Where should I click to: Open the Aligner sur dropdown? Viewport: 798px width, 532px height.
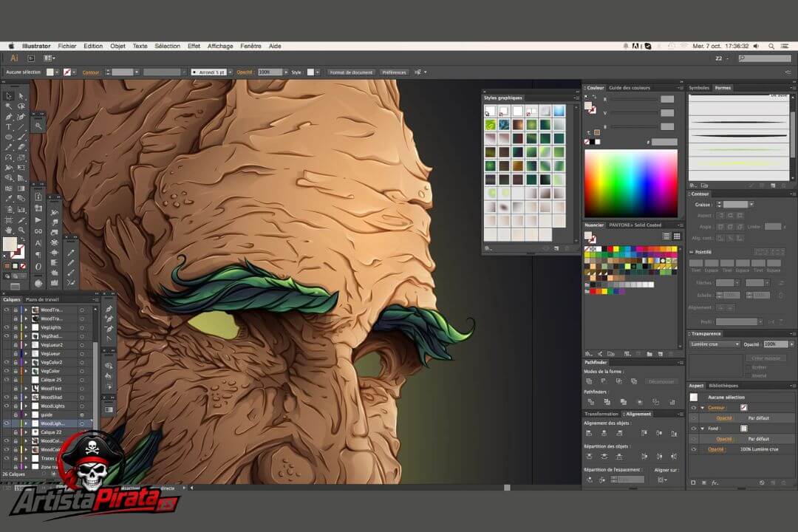click(x=662, y=480)
